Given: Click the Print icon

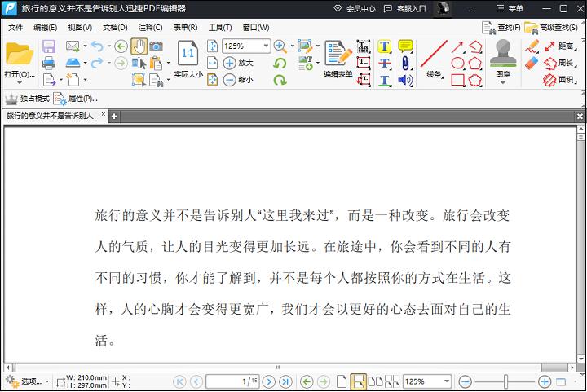Looking at the screenshot, I should [49, 63].
